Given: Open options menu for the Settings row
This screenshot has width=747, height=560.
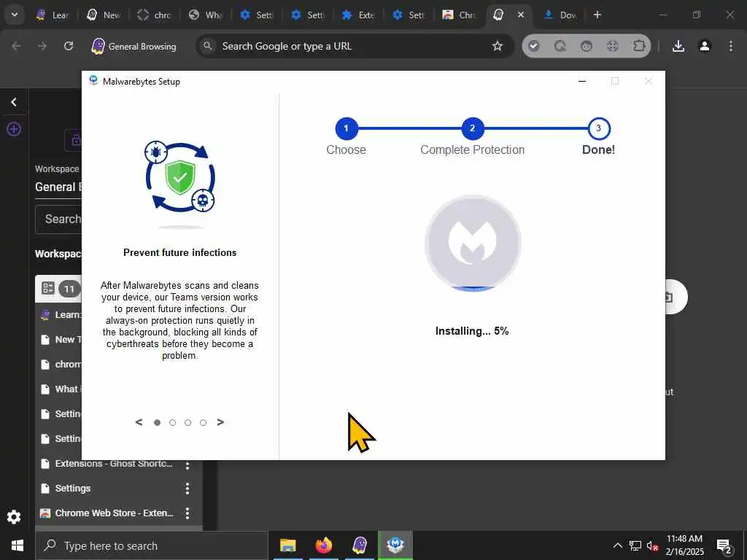Looking at the screenshot, I should point(187,488).
